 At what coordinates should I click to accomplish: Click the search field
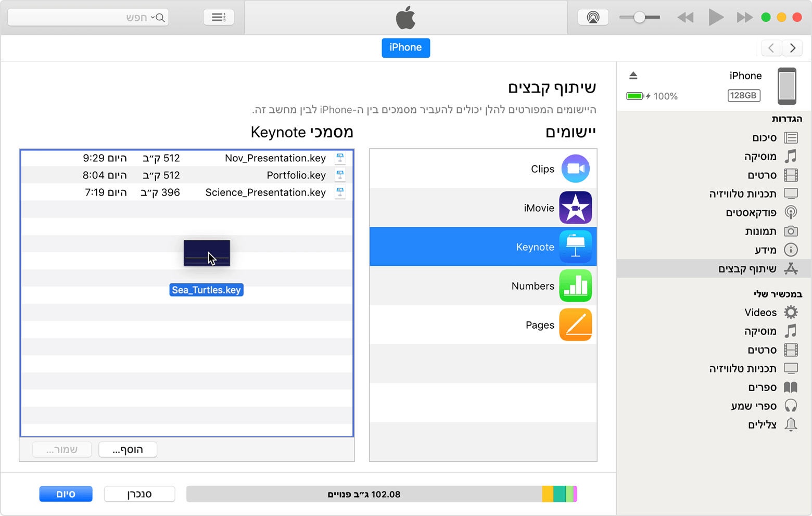coord(88,17)
